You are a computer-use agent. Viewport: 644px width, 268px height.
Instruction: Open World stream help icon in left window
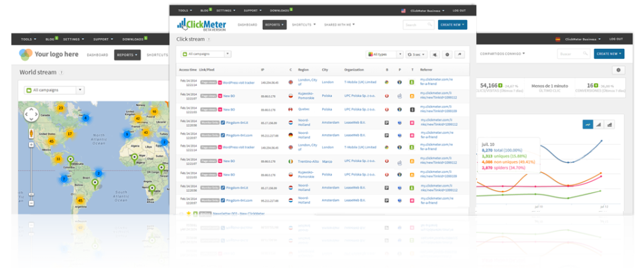[61, 72]
